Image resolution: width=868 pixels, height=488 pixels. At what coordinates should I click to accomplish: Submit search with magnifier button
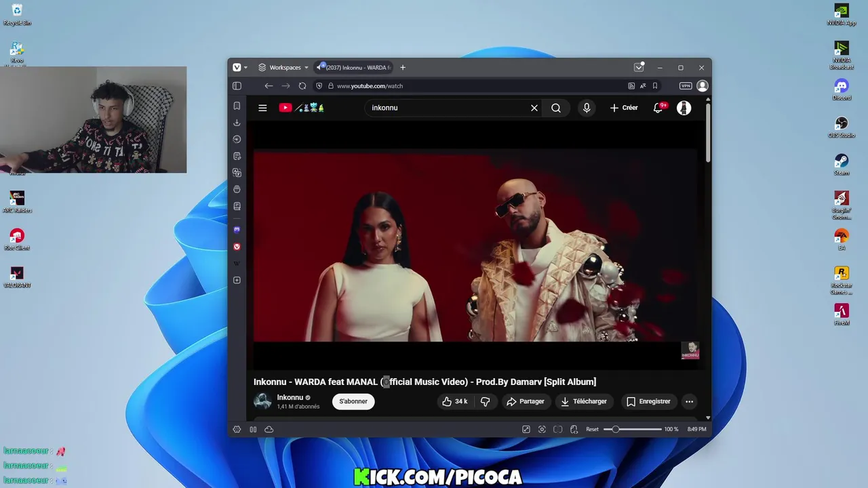556,108
